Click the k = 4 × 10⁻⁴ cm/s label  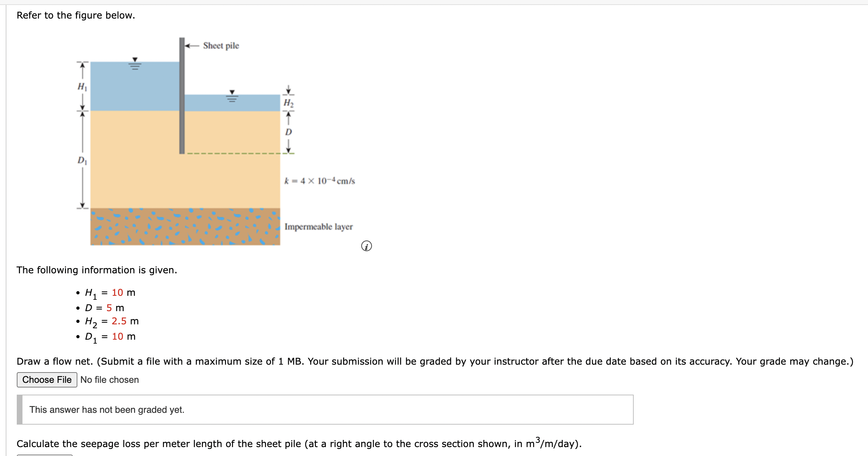[319, 181]
